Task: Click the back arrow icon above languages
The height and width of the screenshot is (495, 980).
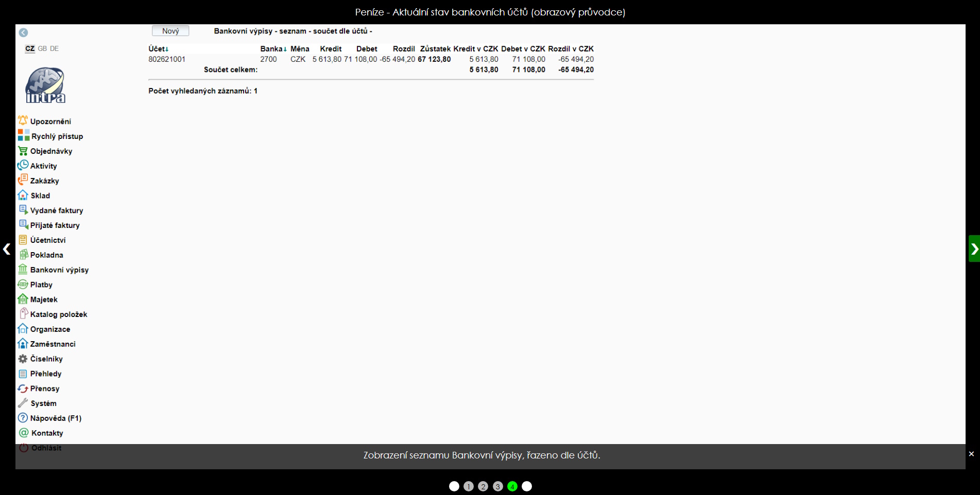Action: pos(23,32)
